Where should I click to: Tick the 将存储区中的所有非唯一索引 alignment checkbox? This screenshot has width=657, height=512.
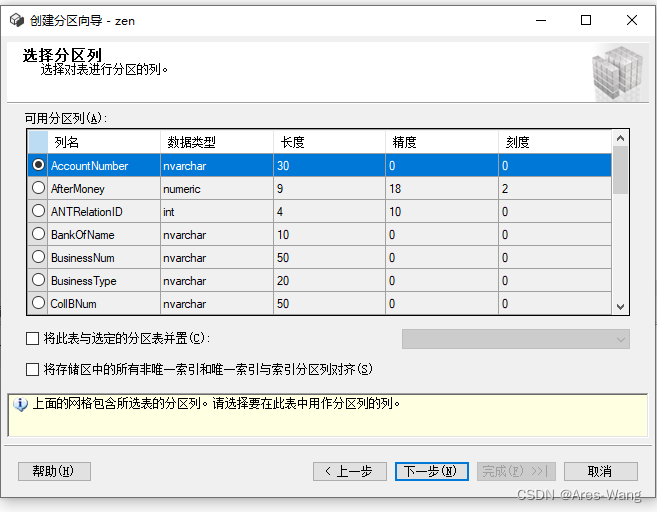pos(32,370)
